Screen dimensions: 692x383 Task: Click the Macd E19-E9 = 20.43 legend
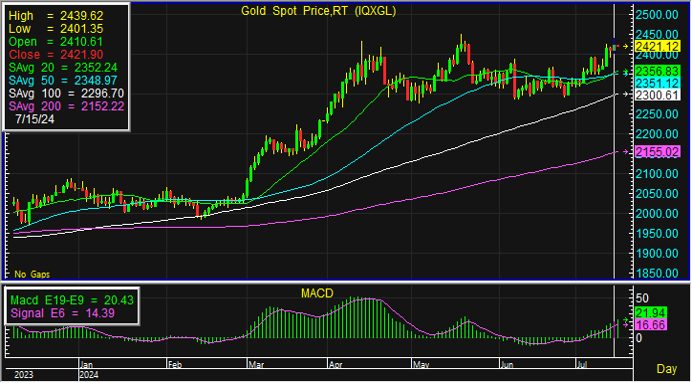pyautogui.click(x=71, y=300)
